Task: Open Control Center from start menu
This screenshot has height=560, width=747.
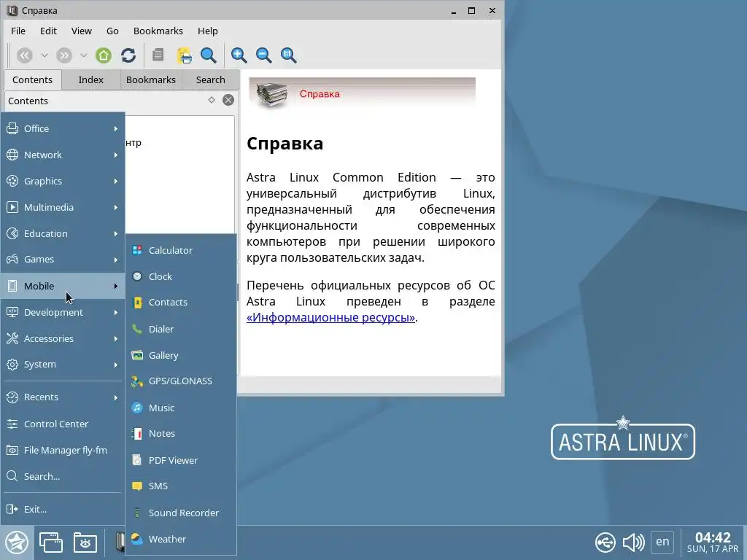Action: click(x=63, y=424)
